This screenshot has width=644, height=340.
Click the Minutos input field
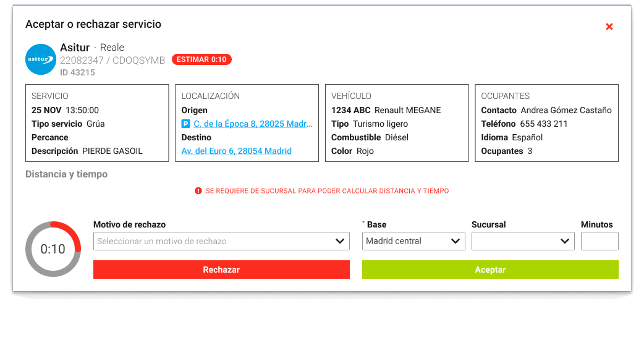600,241
